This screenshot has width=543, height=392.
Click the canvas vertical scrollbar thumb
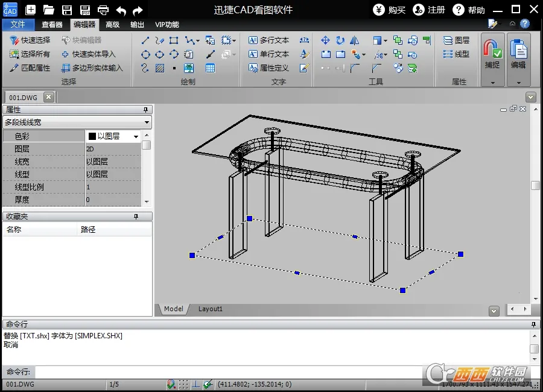click(535, 185)
